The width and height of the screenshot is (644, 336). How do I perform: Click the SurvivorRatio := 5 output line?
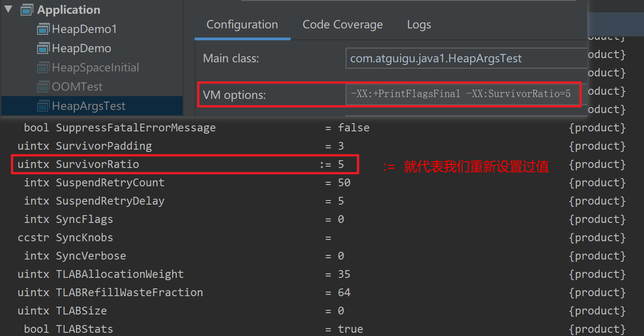pyautogui.click(x=183, y=164)
